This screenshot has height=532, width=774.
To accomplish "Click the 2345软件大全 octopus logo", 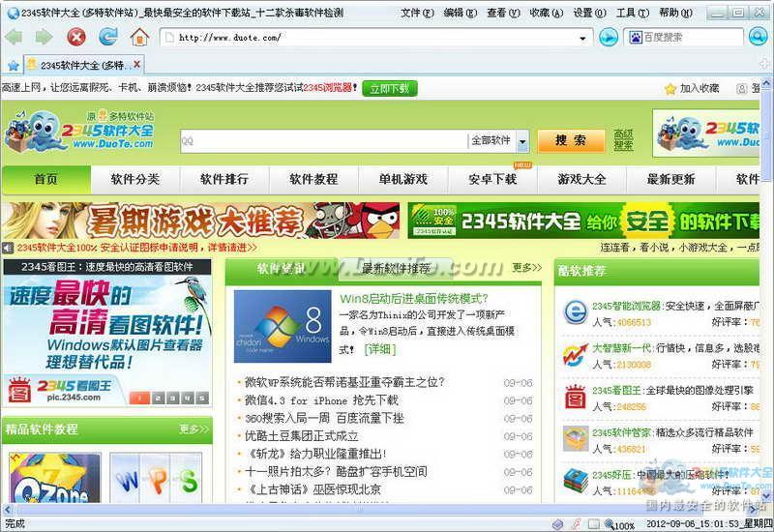I will [x=79, y=131].
